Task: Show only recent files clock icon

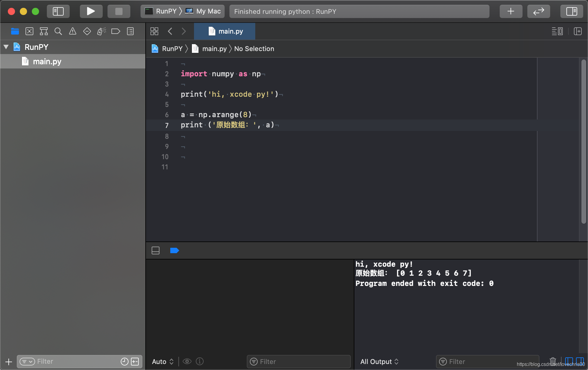Action: tap(124, 362)
